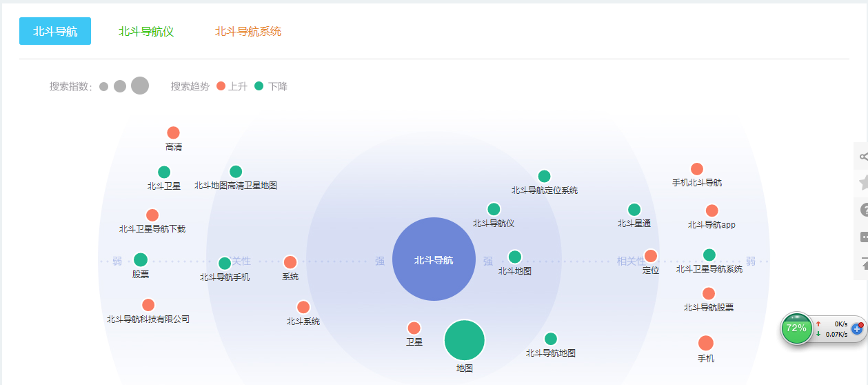Click the 上升 rising trend legend
Viewport: 868px width, 385px height.
tap(232, 86)
